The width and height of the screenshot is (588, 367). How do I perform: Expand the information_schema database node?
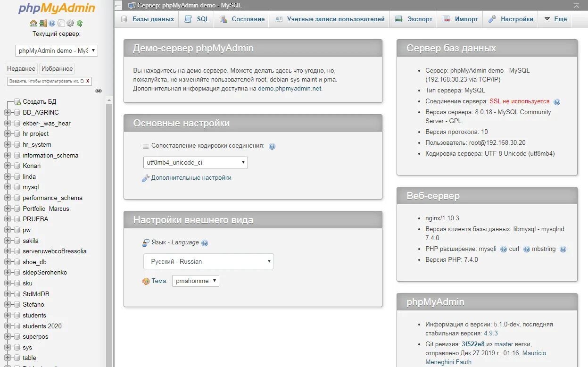7,155
